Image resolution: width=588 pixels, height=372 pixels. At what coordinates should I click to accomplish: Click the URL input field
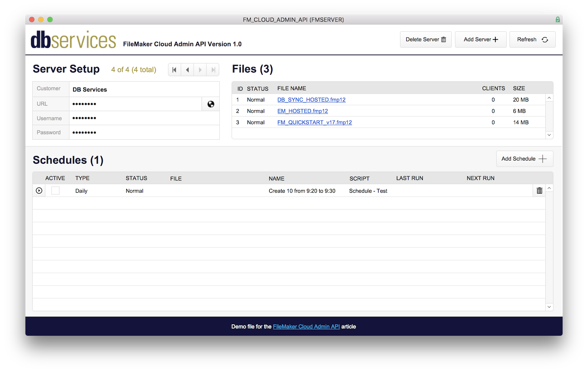pyautogui.click(x=135, y=104)
